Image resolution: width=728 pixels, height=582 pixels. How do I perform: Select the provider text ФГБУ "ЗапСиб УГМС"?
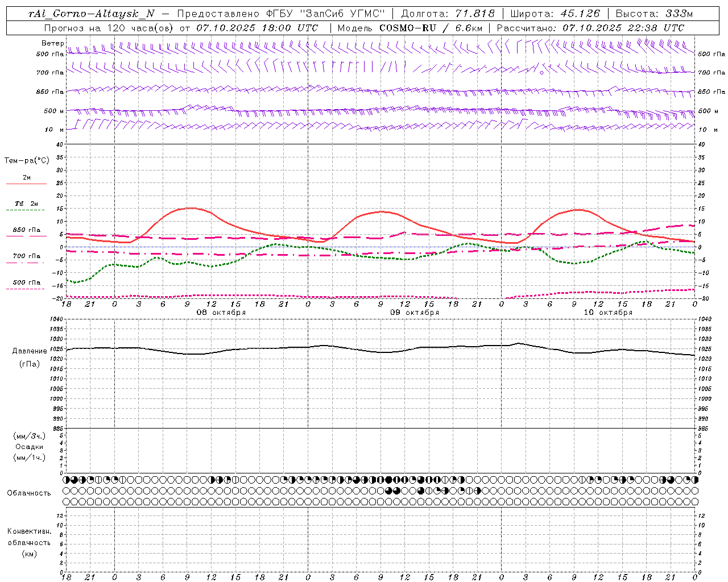(326, 14)
